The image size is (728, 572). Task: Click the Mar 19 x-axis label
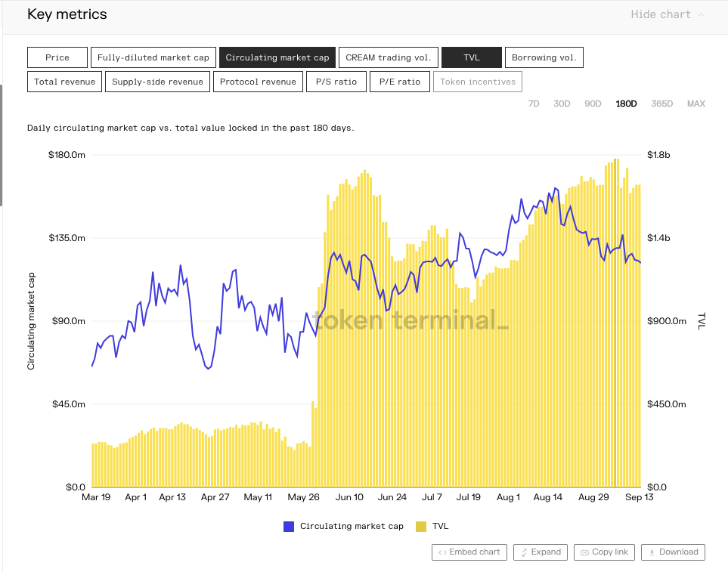click(x=96, y=497)
